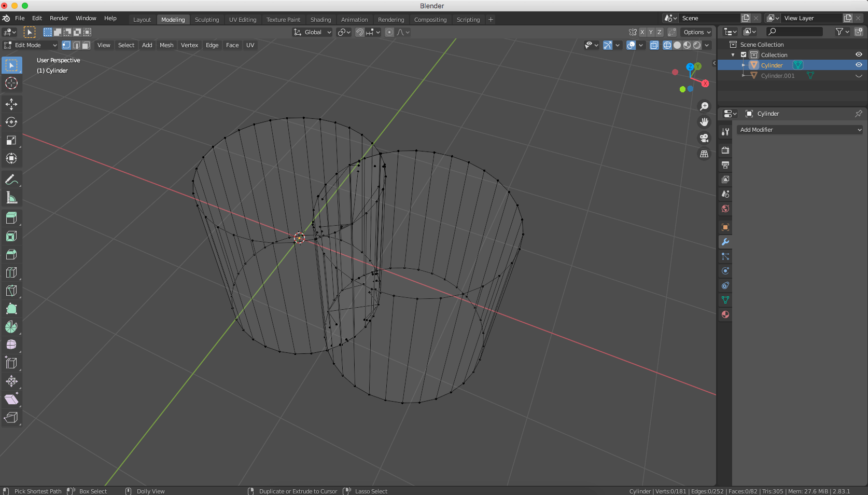Screen dimensions: 868x495
Task: Select the Scale tool icon
Action: click(x=11, y=141)
